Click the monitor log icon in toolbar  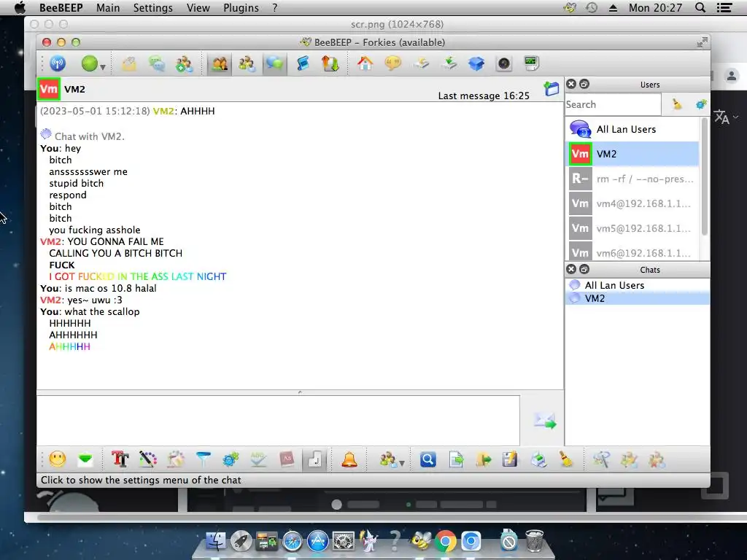(531, 64)
